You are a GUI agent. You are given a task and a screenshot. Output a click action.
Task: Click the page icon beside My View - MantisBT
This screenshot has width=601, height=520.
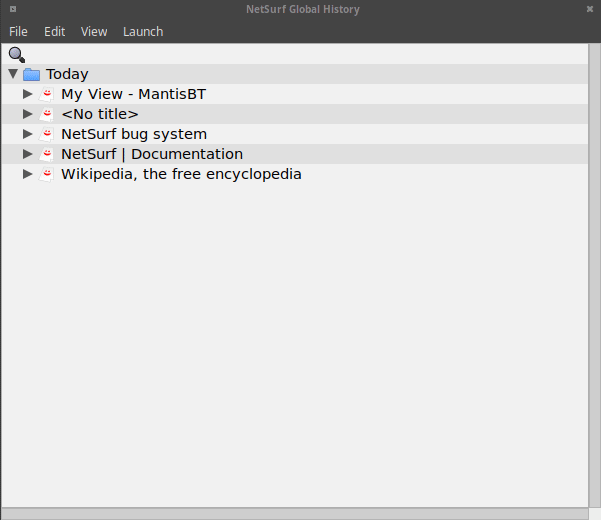click(x=46, y=94)
